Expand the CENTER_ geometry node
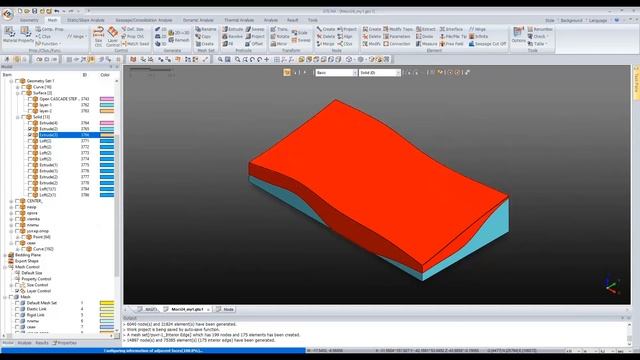The width and height of the screenshot is (640, 360). click(x=11, y=201)
